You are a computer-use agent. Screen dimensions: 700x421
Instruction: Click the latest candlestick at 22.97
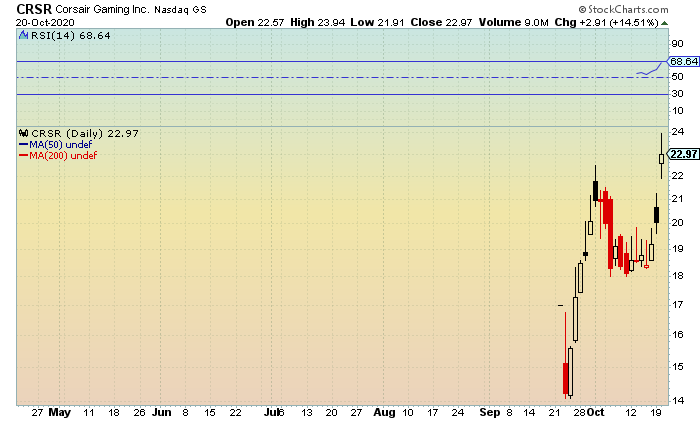(661, 158)
